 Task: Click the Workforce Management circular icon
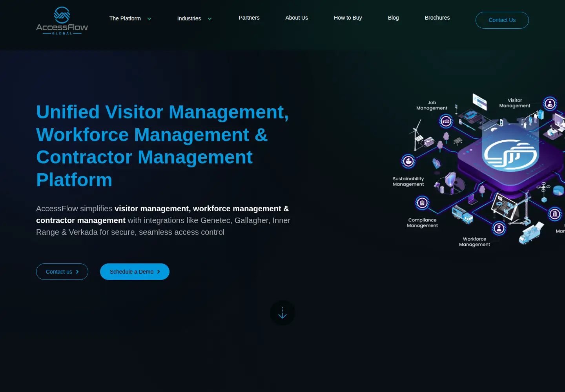click(x=499, y=228)
